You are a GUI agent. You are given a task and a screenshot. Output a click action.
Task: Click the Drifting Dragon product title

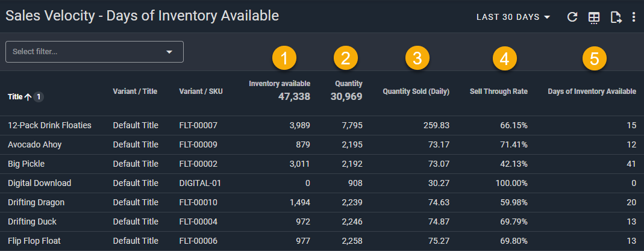(x=36, y=202)
